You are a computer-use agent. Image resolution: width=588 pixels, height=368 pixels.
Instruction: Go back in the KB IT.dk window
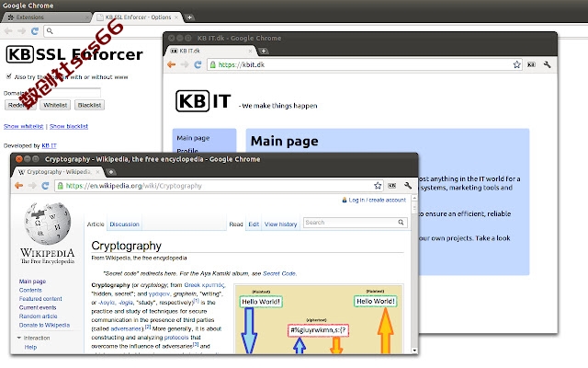[x=172, y=64]
